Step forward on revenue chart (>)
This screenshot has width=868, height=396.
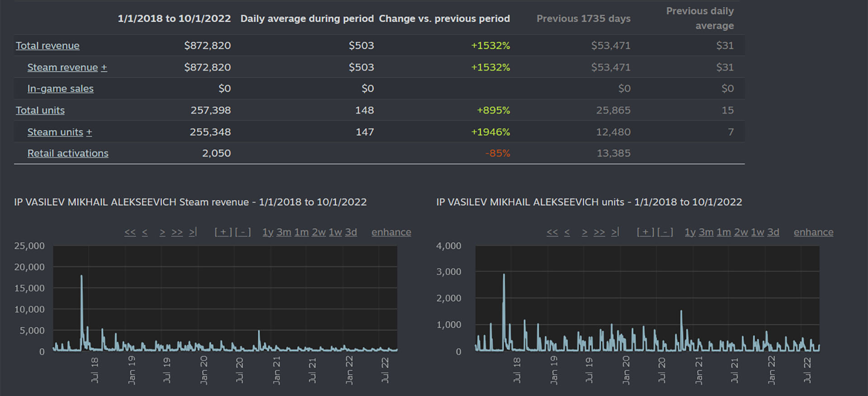pyautogui.click(x=162, y=232)
